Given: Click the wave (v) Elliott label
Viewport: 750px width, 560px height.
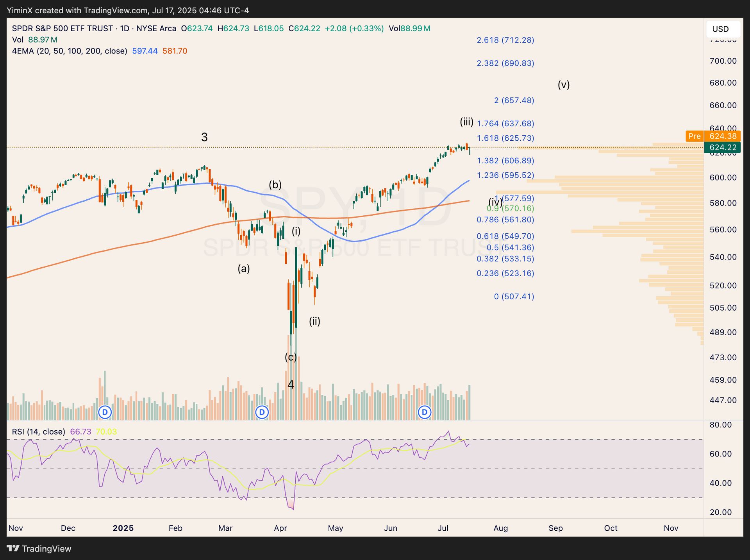Looking at the screenshot, I should point(564,84).
